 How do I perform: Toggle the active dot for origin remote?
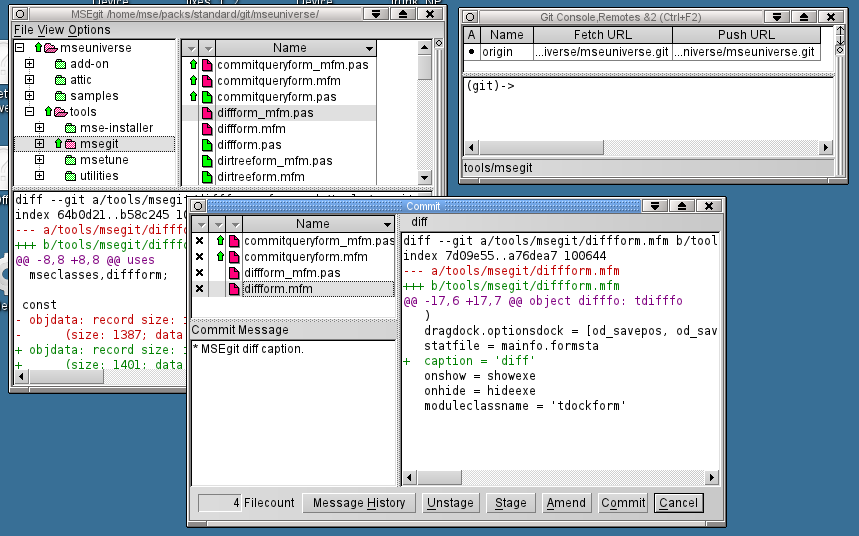472,52
